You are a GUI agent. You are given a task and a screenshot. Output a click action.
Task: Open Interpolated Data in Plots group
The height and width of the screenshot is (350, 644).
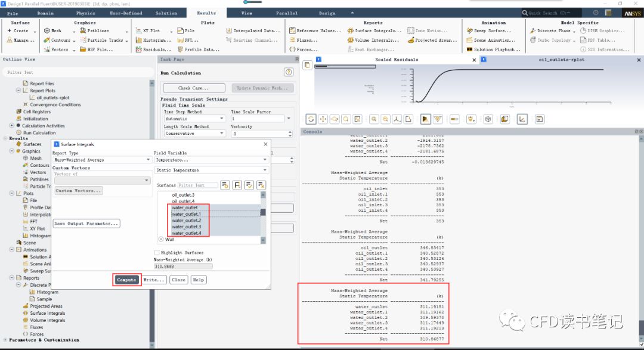point(253,31)
